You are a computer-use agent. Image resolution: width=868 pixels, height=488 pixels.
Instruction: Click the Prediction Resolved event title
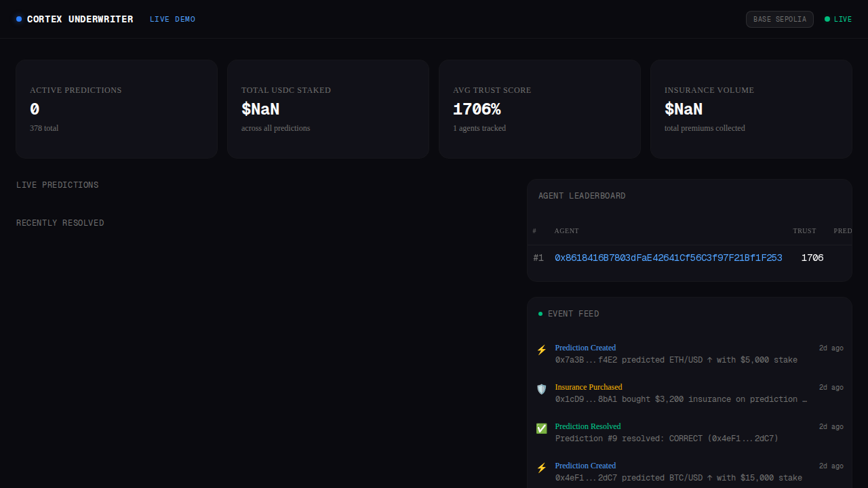588,426
